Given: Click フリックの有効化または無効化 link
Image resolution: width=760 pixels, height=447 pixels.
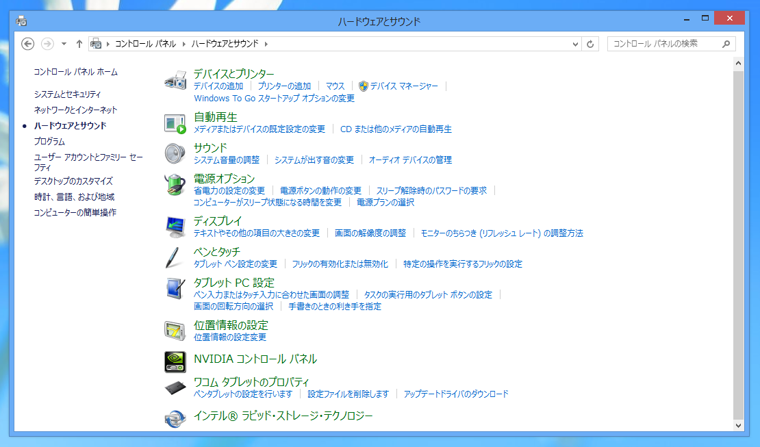Looking at the screenshot, I should click(x=340, y=264).
